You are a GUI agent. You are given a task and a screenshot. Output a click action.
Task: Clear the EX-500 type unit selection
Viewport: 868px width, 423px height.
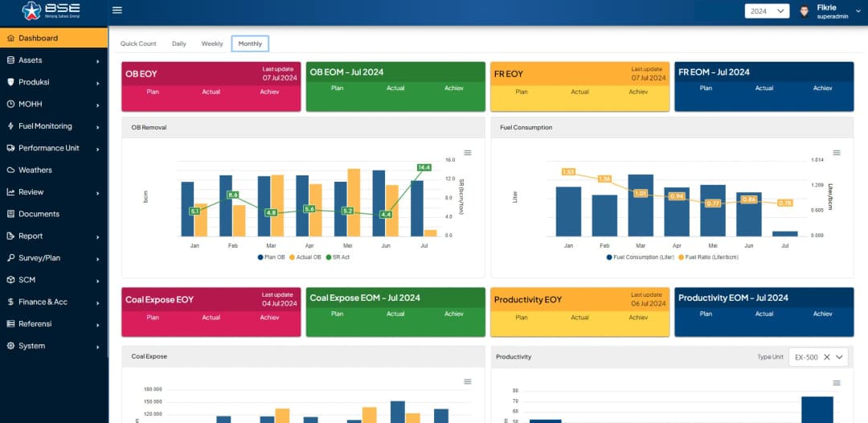pos(826,357)
